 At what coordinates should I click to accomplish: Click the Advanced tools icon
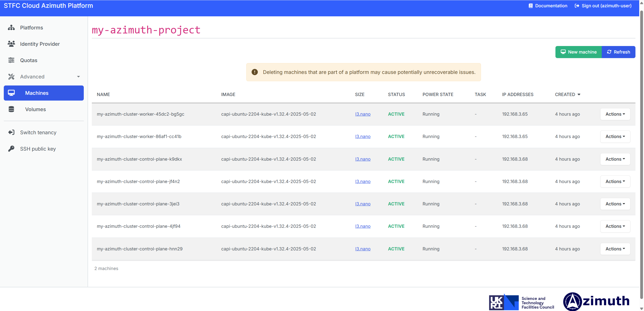pos(11,77)
